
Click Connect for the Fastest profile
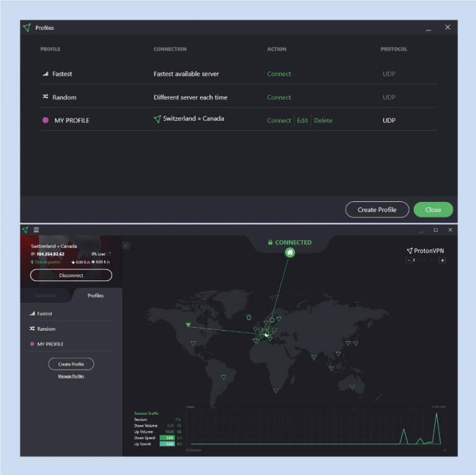pos(279,74)
